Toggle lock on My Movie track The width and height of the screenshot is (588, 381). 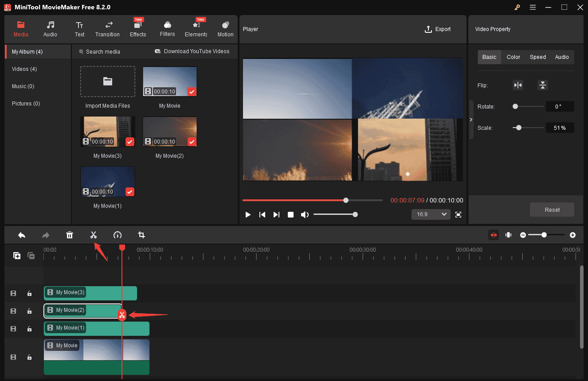coord(29,357)
